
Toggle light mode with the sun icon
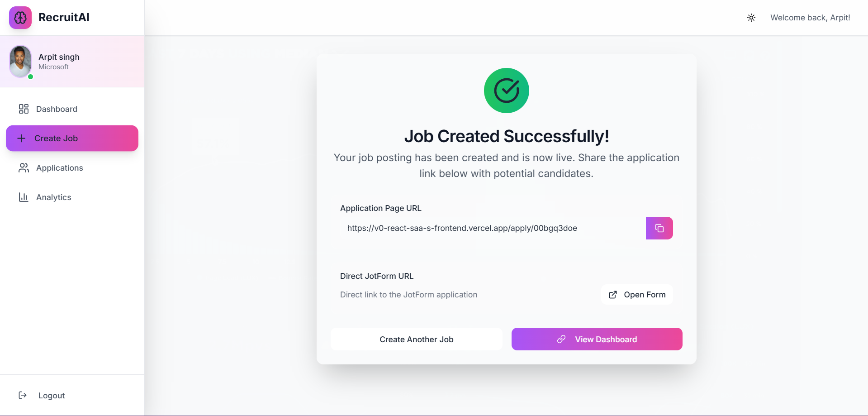[x=751, y=18]
